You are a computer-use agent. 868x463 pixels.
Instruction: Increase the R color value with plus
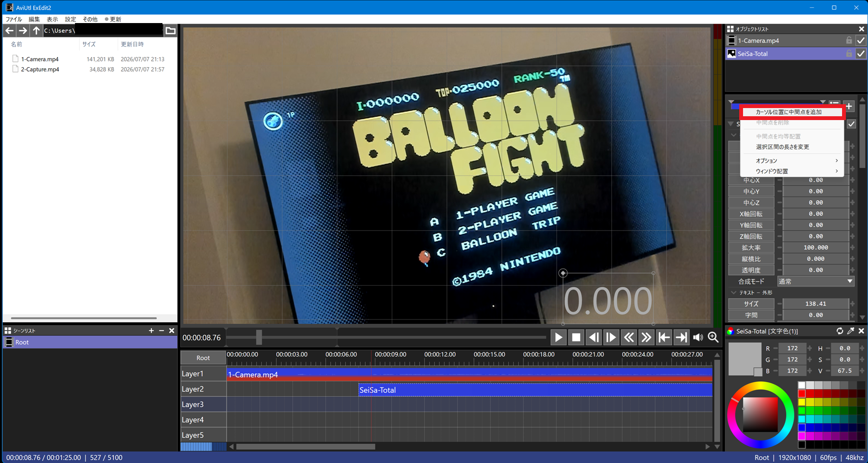810,348
